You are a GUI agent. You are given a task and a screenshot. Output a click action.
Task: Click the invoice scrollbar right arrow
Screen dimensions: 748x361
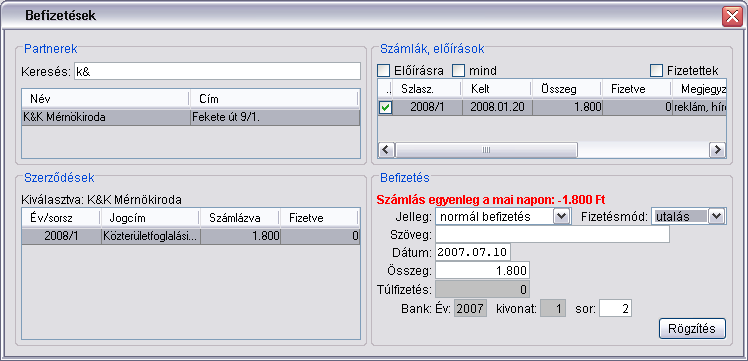pyautogui.click(x=717, y=150)
